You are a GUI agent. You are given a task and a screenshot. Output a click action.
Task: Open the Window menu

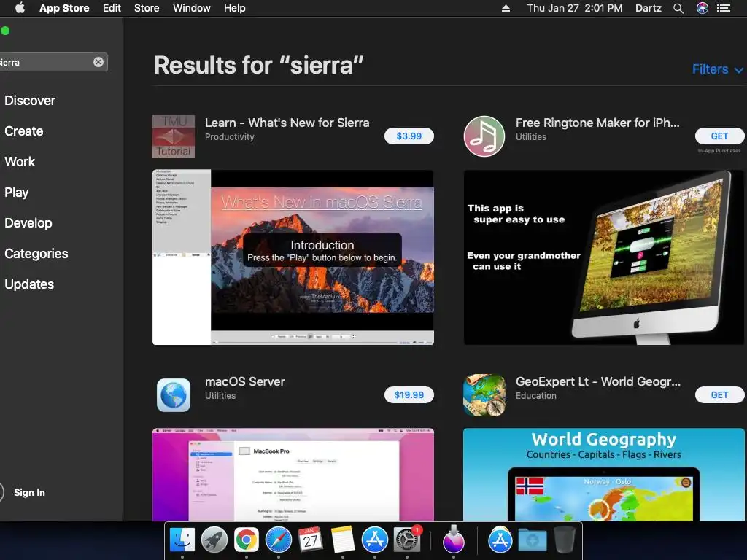(192, 8)
